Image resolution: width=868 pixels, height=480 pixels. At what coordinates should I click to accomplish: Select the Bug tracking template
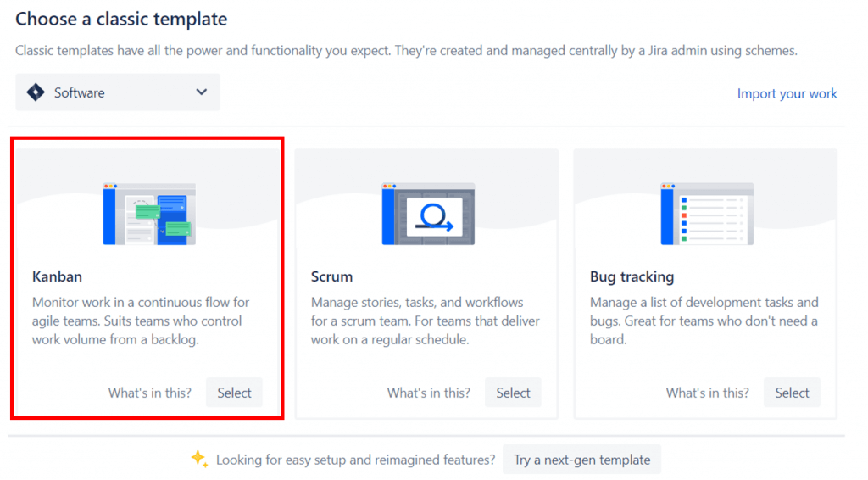coord(792,393)
